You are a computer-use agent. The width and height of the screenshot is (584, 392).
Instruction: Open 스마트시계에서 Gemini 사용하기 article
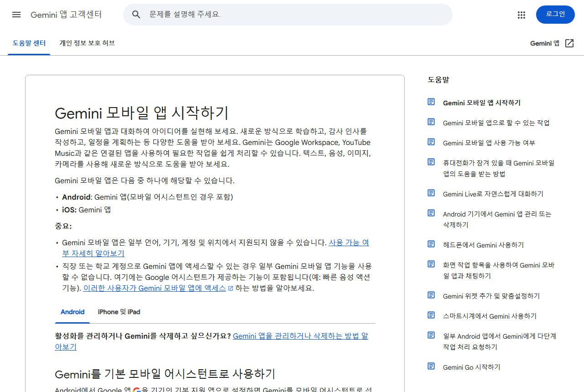[490, 316]
